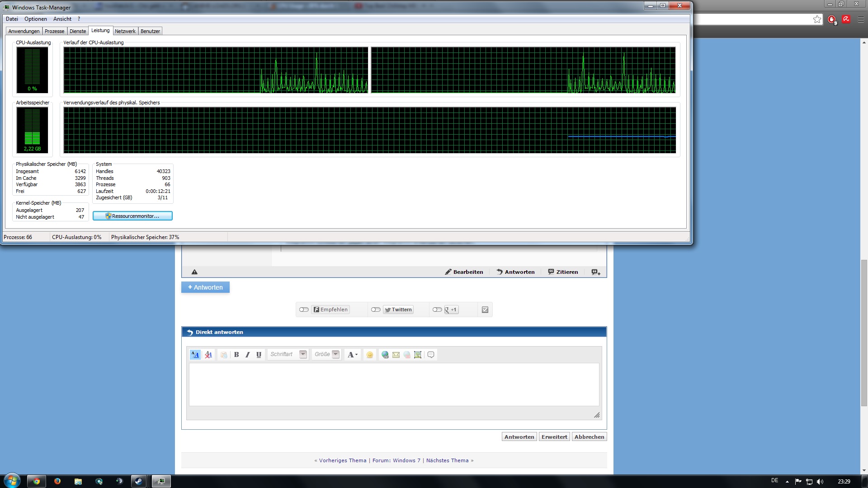Viewport: 868px width, 488px height.
Task: Open the Ansicht menu
Action: pyautogui.click(x=62, y=19)
